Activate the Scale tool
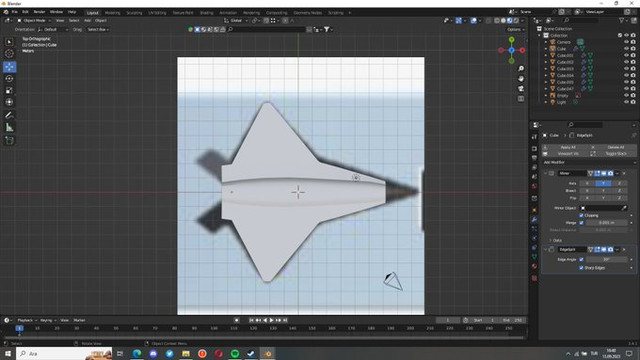This screenshot has height=360, width=640. coord(9,90)
